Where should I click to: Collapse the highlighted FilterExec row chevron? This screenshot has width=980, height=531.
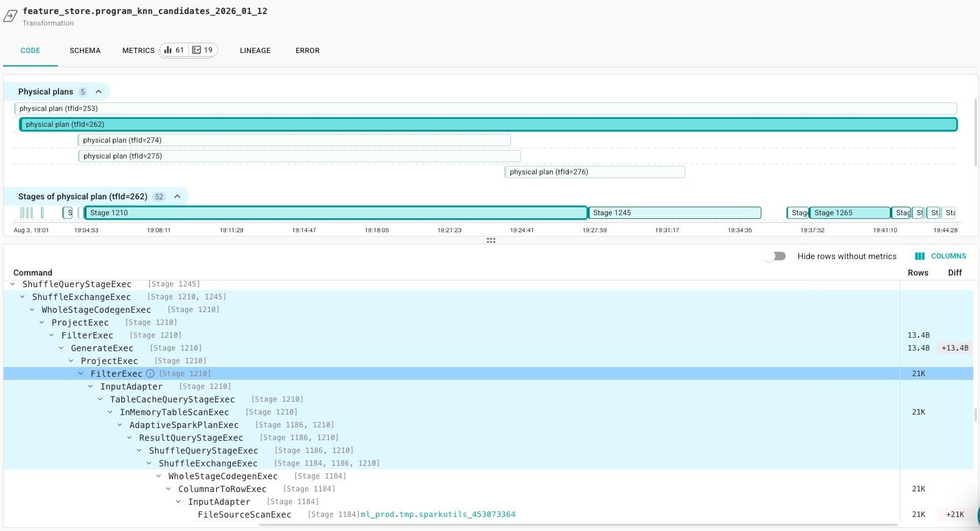point(81,374)
